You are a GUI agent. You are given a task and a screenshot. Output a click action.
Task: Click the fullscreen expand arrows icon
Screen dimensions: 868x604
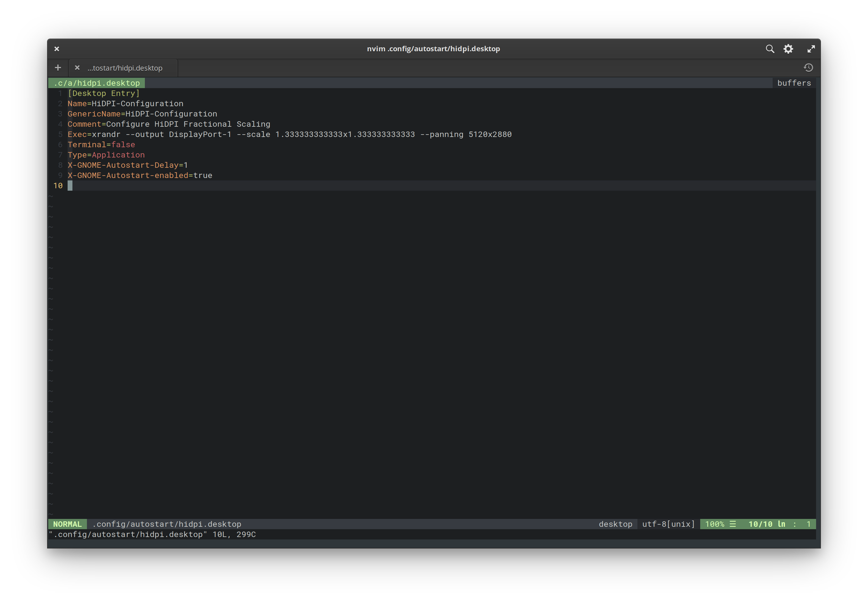[811, 49]
